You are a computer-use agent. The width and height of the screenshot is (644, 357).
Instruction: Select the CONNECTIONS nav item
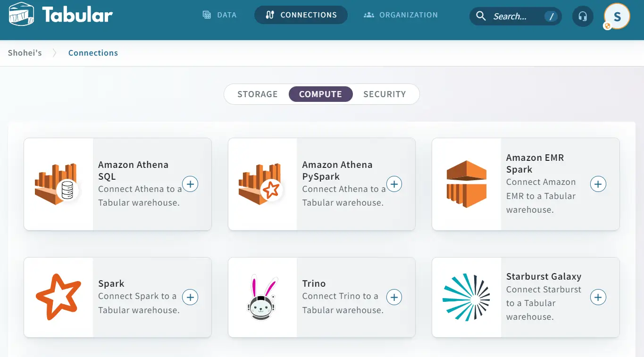coord(301,15)
